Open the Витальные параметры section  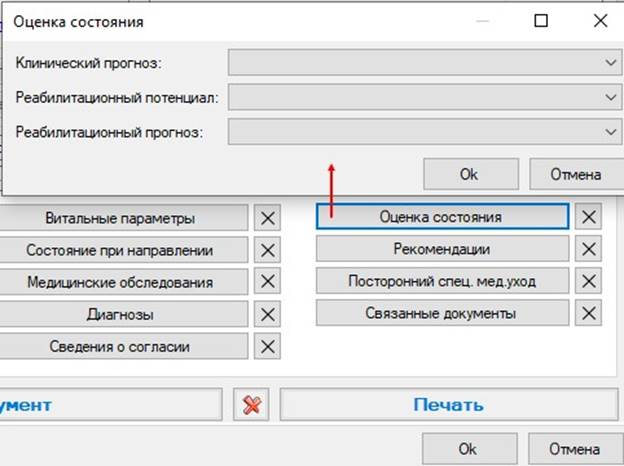123,218
